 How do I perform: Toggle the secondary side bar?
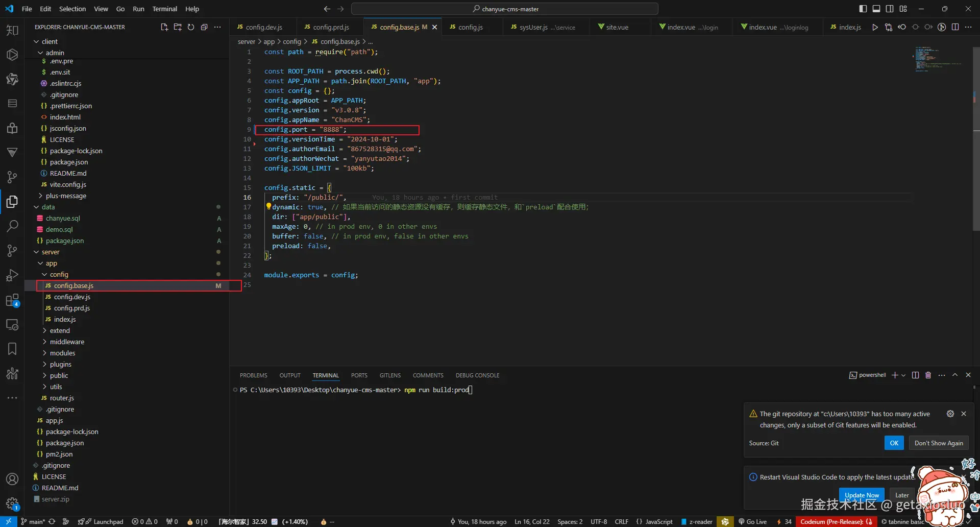(x=890, y=9)
